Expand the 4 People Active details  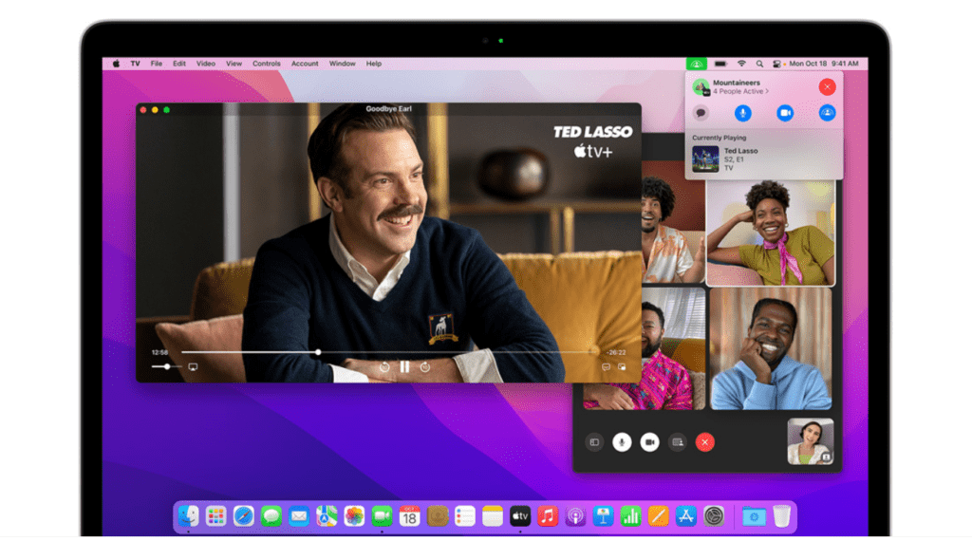[x=740, y=91]
